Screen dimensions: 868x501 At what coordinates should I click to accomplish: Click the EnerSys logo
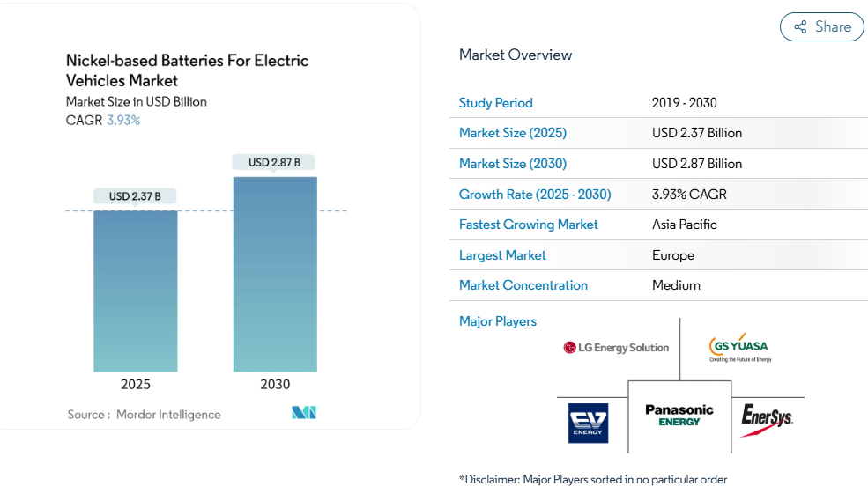pos(767,417)
